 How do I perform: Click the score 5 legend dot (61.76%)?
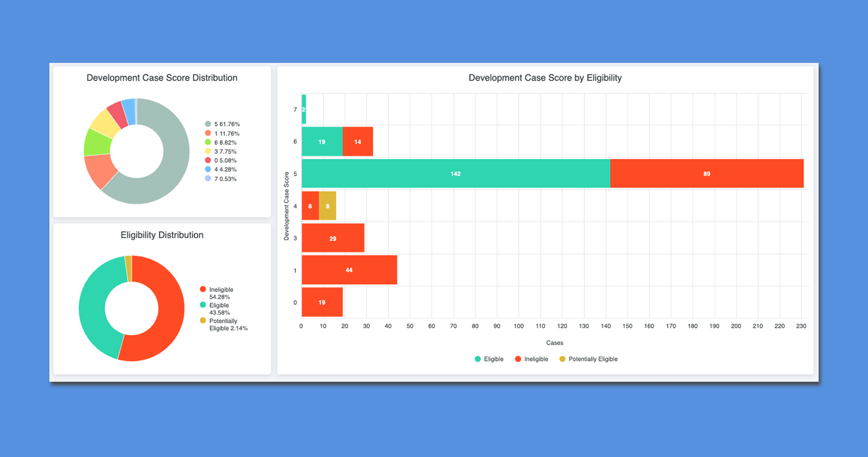(x=208, y=124)
